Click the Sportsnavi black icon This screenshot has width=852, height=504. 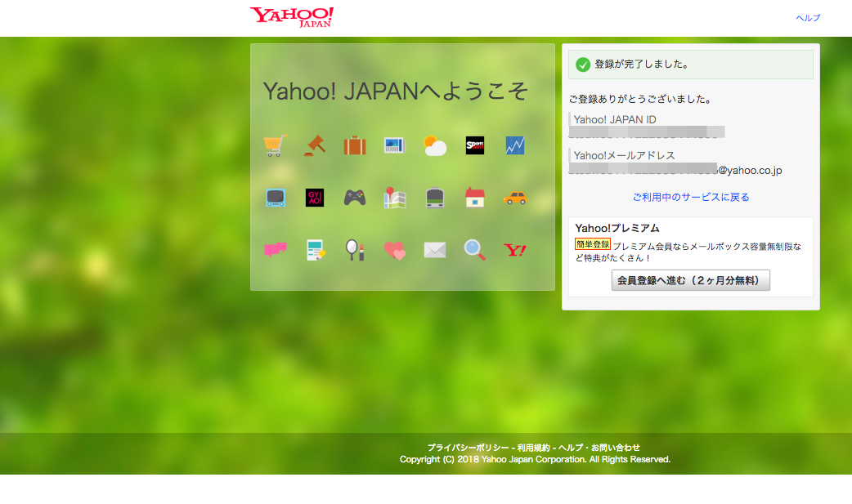click(x=475, y=145)
